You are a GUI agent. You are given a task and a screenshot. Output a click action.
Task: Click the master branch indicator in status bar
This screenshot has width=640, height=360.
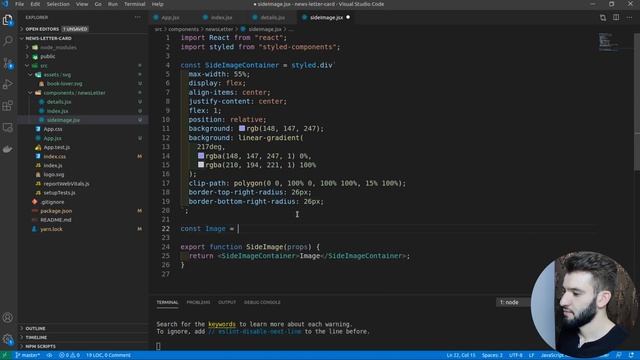click(x=27, y=355)
